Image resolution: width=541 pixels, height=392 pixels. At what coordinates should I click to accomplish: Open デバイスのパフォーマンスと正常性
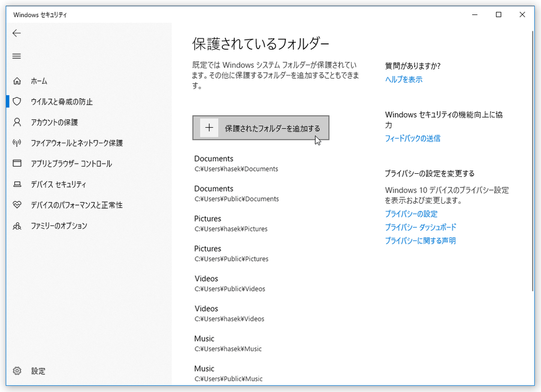(89, 205)
